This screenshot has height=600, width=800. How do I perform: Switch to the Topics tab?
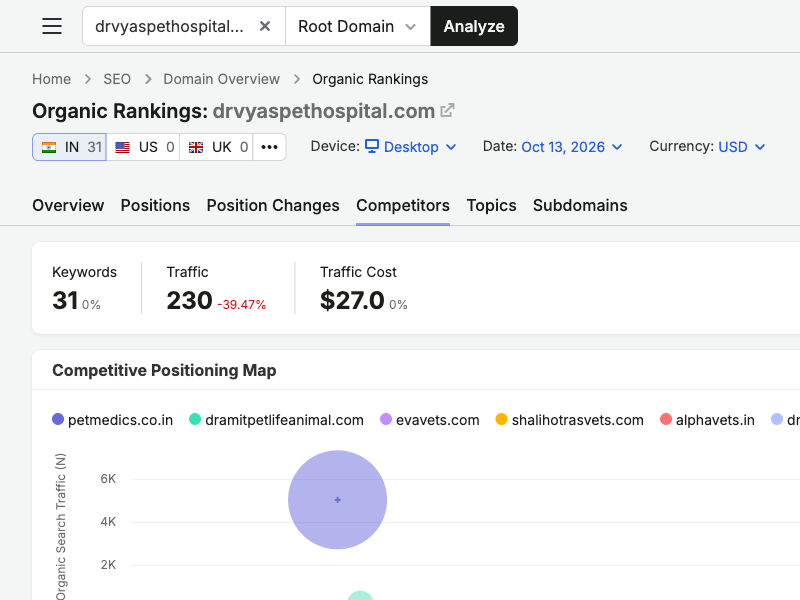[491, 205]
